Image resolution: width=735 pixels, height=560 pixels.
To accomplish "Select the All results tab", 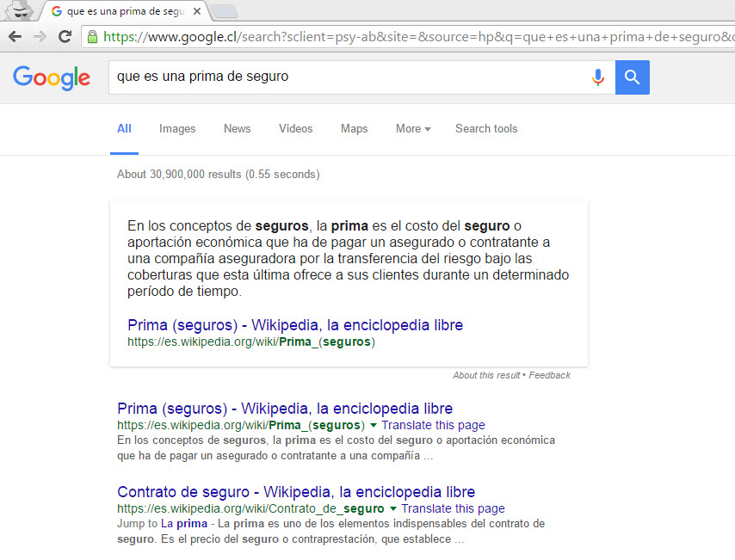I will [124, 129].
